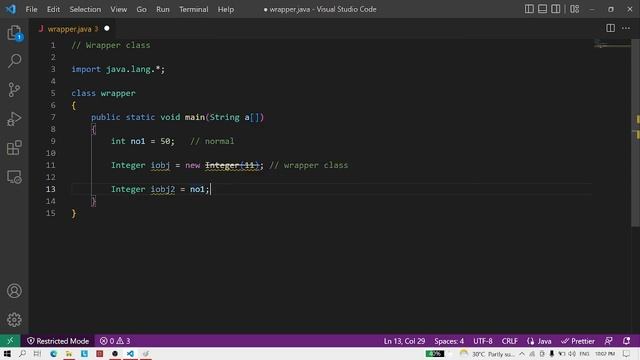Open notifications bell in status bar

[627, 341]
